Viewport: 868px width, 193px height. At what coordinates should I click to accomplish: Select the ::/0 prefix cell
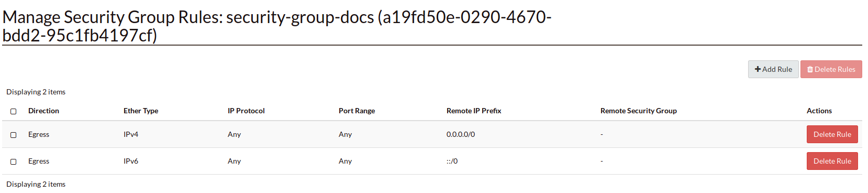point(452,161)
